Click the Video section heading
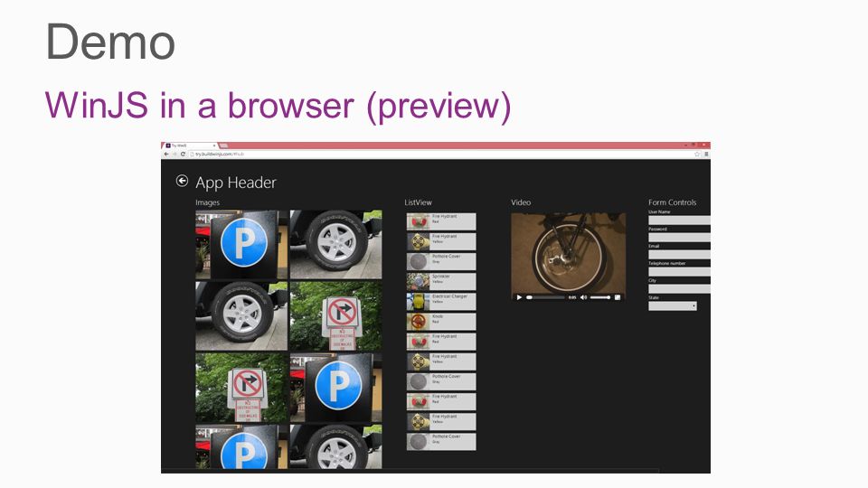Image resolution: width=868 pixels, height=488 pixels. tap(521, 202)
